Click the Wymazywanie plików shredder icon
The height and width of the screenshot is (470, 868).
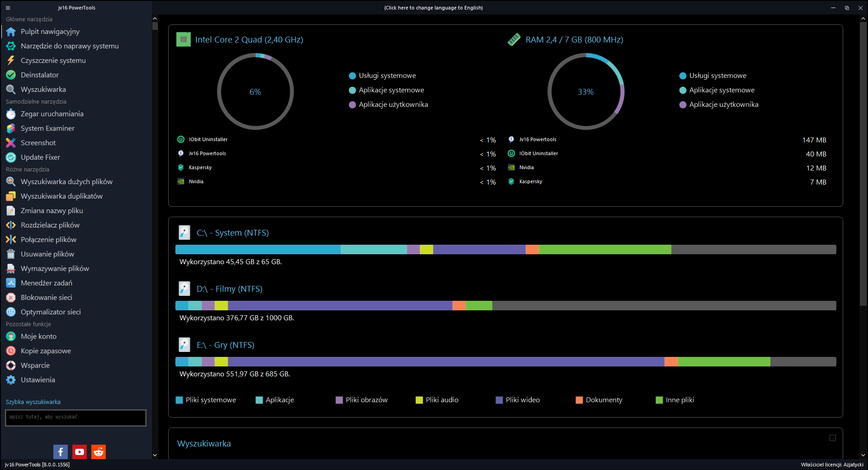(11, 269)
